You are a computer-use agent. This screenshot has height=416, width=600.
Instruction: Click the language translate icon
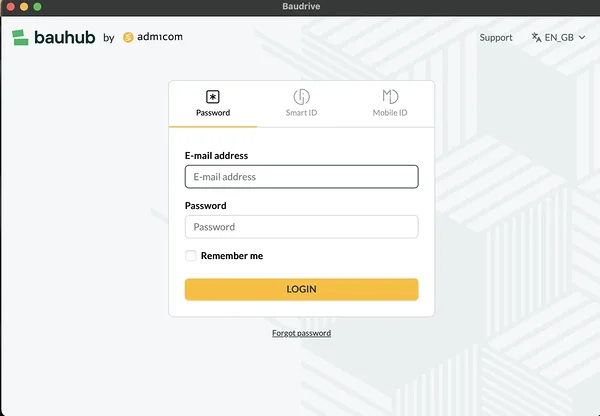(536, 38)
